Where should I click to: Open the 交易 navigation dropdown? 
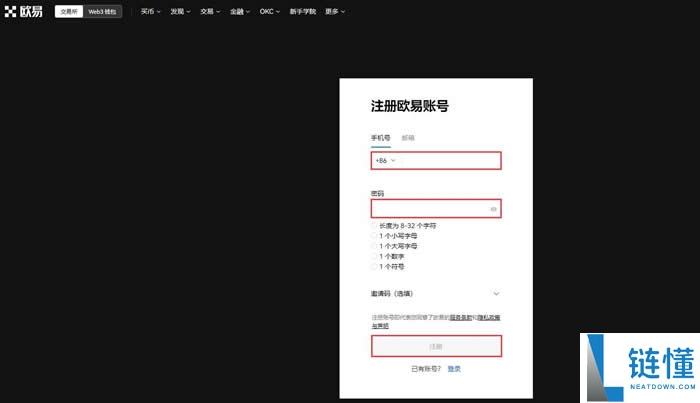pyautogui.click(x=210, y=12)
